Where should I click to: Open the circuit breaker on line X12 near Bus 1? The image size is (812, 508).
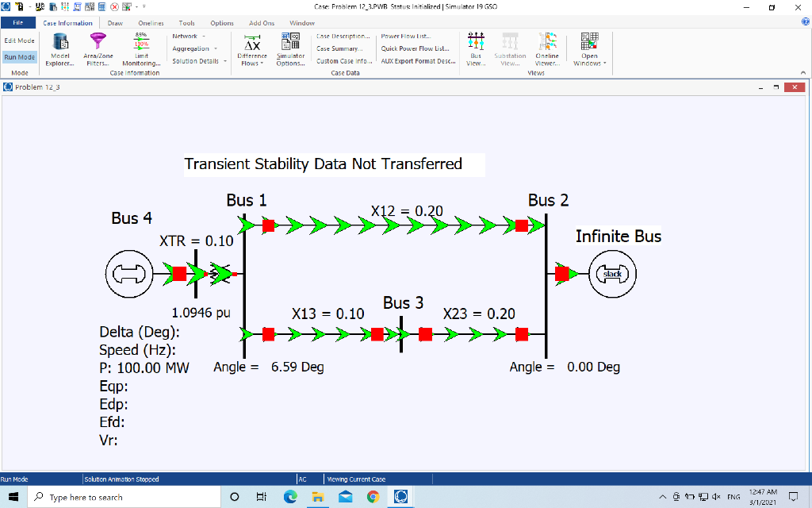click(268, 225)
